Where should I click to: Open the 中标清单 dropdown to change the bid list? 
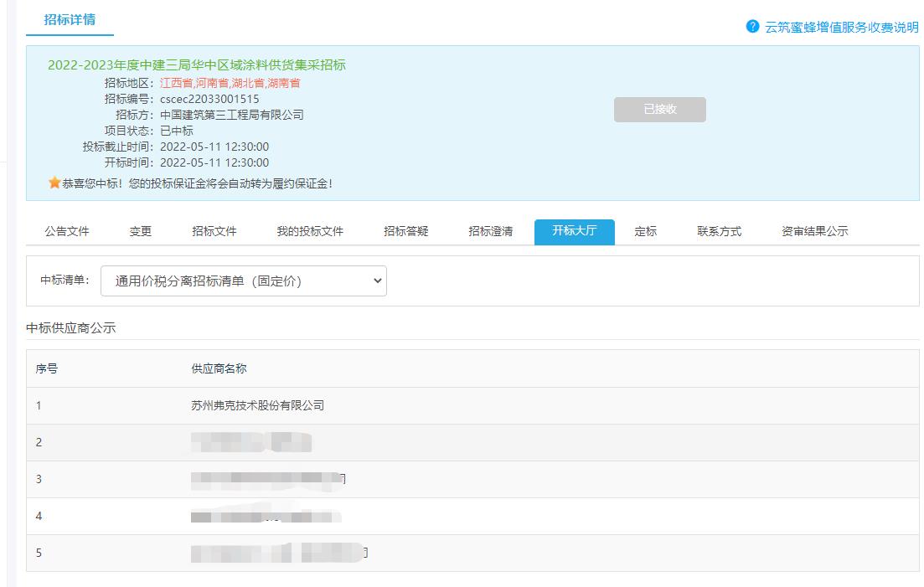[243, 281]
